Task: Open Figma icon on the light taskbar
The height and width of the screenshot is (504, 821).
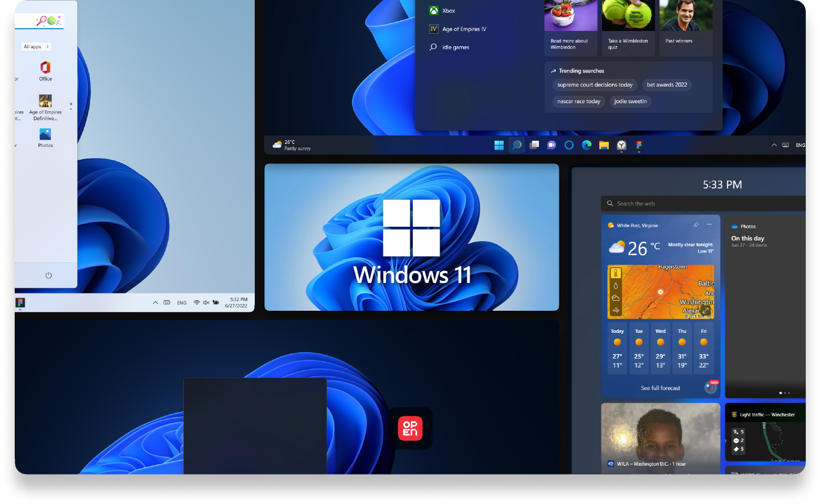Action: 20,302
